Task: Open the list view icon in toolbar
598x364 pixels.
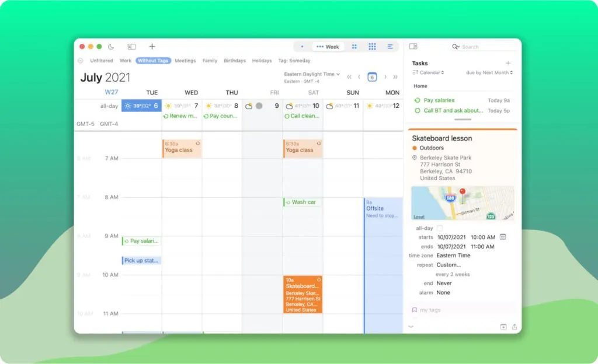Action: pyautogui.click(x=390, y=46)
